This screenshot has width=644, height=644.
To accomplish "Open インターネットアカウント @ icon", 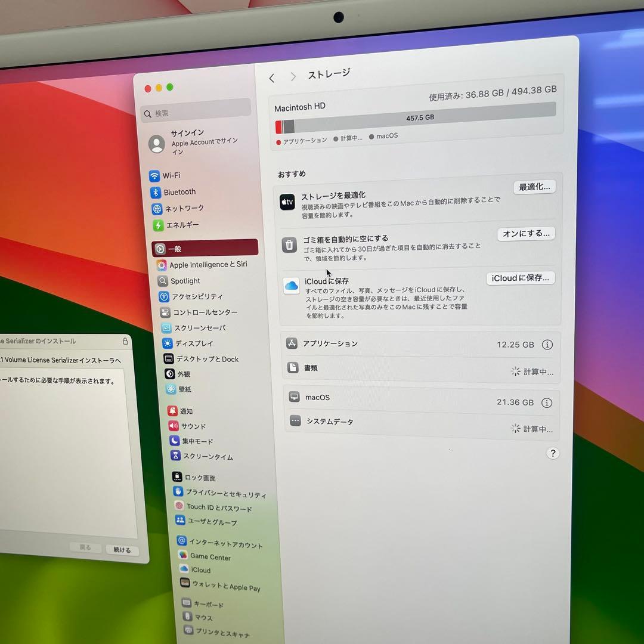I will click(x=182, y=541).
